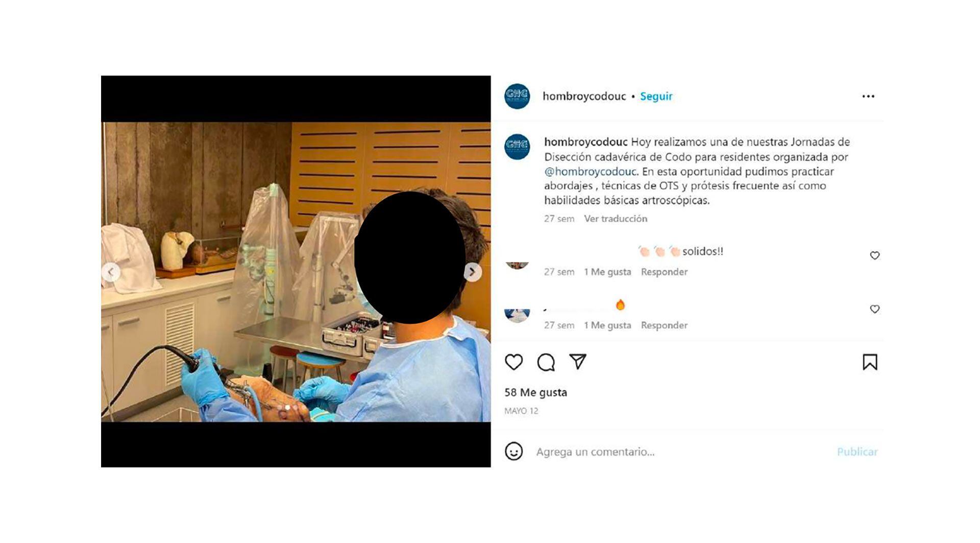
Task: Click Ver traducción under the caption
Action: (x=616, y=219)
